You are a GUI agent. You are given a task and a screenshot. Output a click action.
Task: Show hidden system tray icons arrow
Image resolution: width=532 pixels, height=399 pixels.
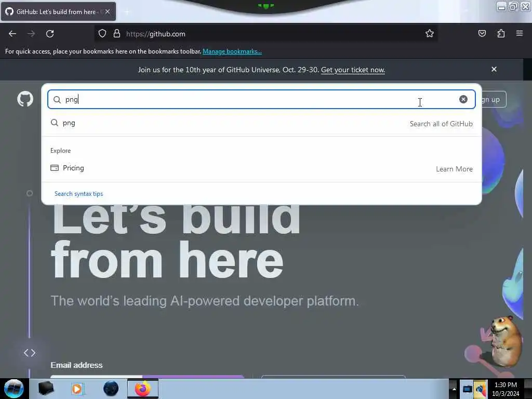pyautogui.click(x=454, y=389)
